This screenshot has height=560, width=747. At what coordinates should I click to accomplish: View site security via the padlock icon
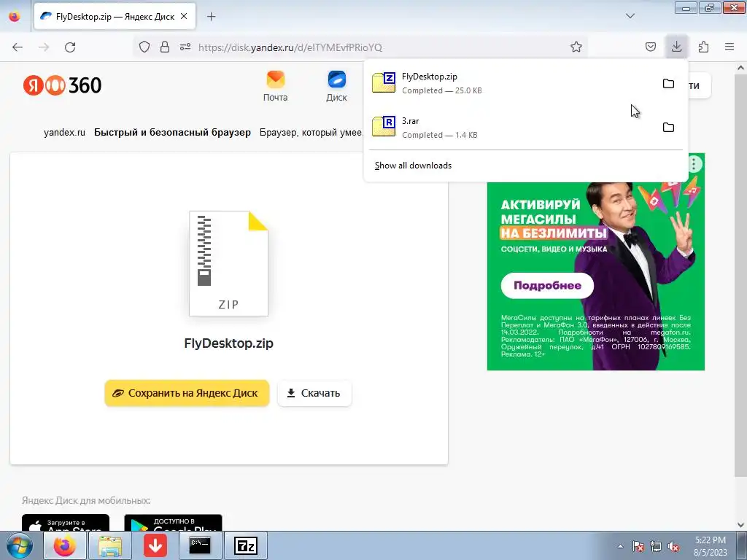165,47
